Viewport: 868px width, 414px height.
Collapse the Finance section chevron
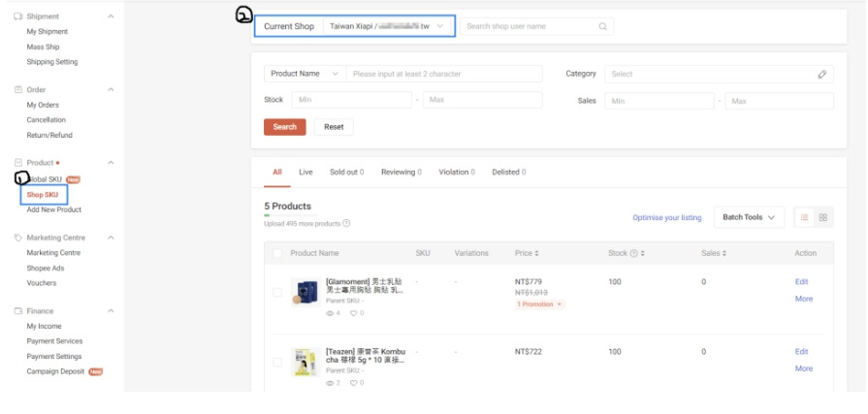click(111, 311)
